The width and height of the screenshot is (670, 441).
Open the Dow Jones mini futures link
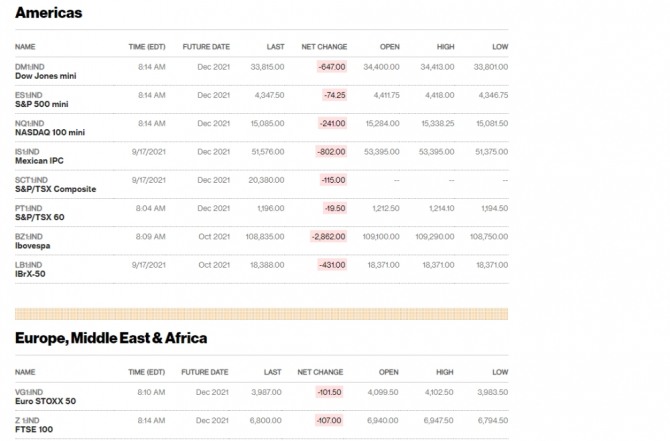click(x=45, y=75)
